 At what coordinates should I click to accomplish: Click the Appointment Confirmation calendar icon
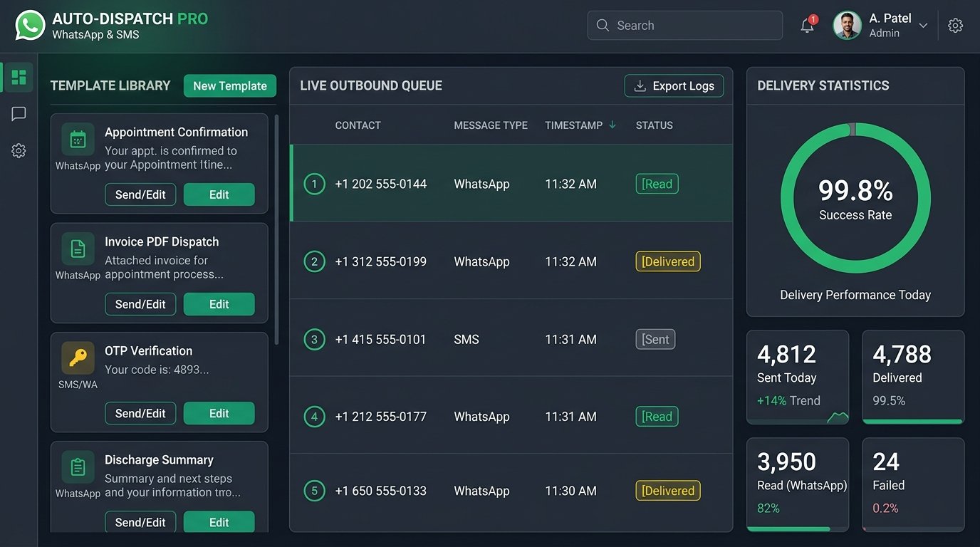78,140
